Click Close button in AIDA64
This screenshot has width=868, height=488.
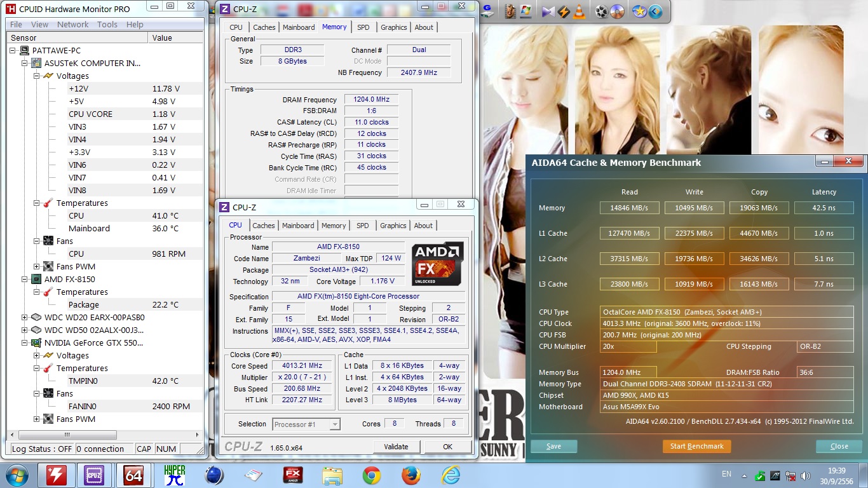tap(839, 446)
